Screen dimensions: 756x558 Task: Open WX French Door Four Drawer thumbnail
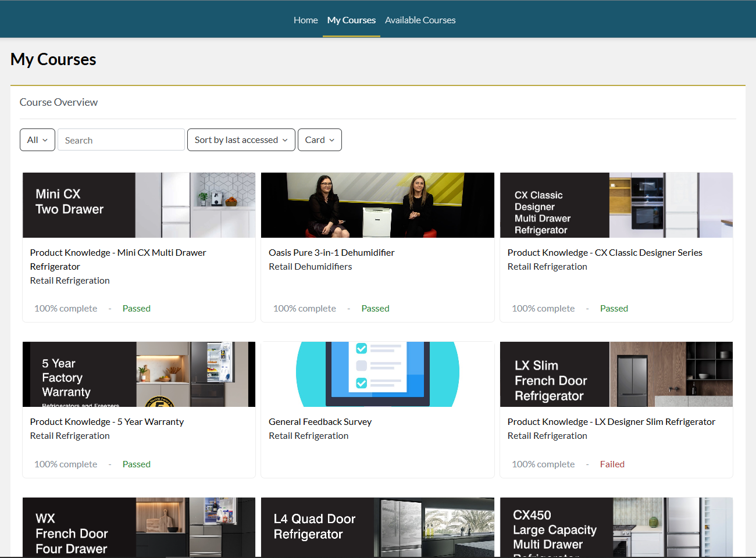pyautogui.click(x=139, y=527)
